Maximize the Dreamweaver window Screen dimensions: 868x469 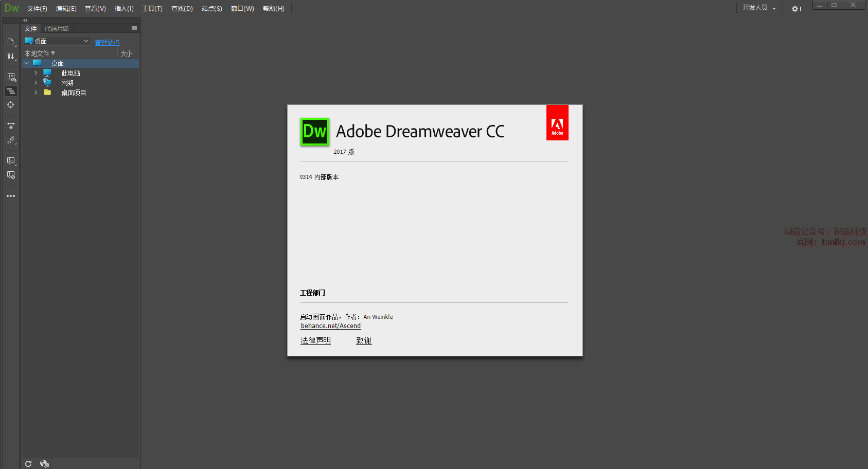(x=834, y=5)
